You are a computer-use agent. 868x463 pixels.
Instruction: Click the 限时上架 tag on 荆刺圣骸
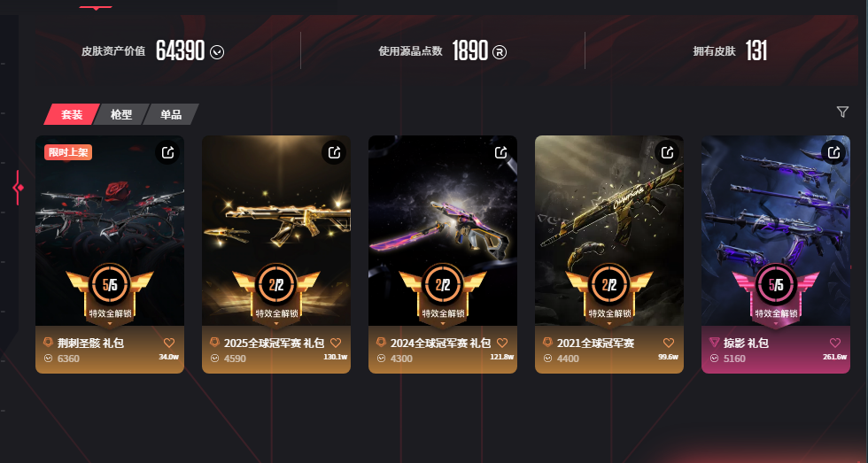(68, 152)
